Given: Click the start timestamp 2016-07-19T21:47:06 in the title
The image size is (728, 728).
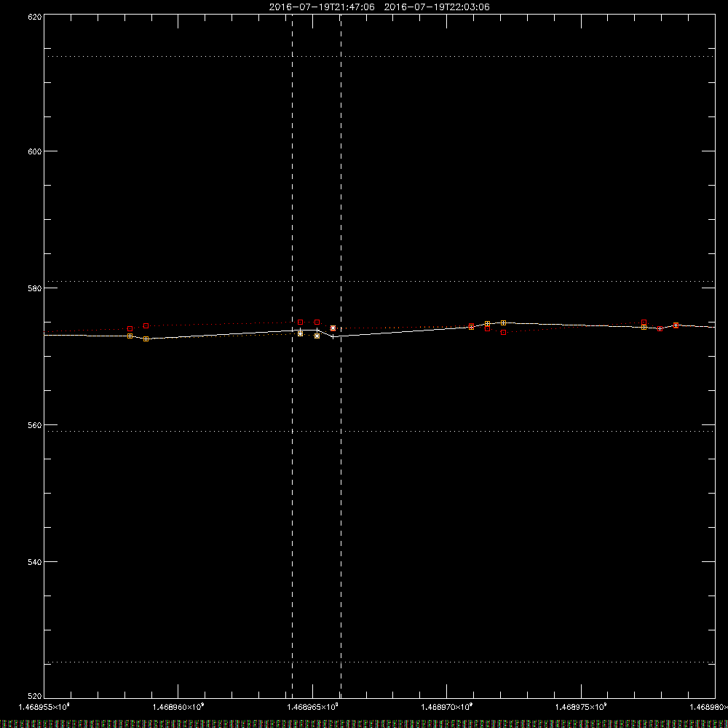Looking at the screenshot, I should pos(322,7).
